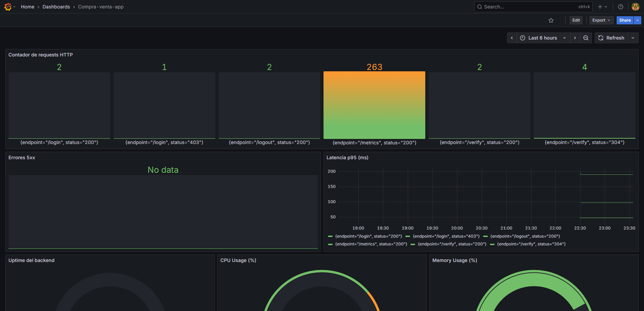The width and height of the screenshot is (644, 311).
Task: Click the /logout status="200" gauge label
Action: pos(269,142)
